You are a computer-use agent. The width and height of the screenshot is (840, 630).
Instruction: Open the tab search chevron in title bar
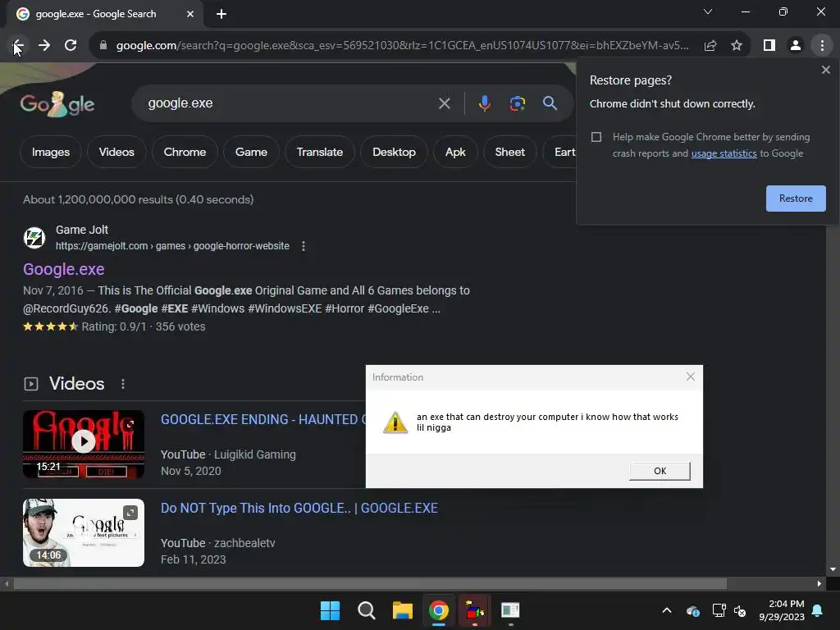click(x=708, y=11)
